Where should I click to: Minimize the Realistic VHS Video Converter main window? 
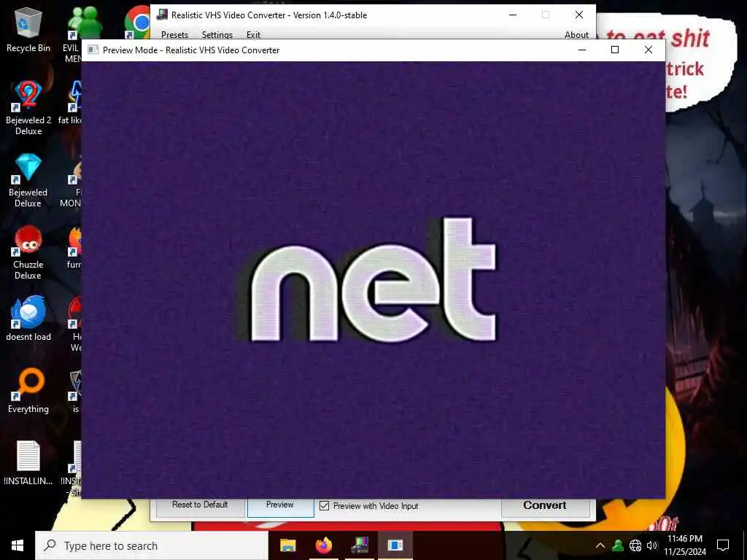pyautogui.click(x=513, y=15)
